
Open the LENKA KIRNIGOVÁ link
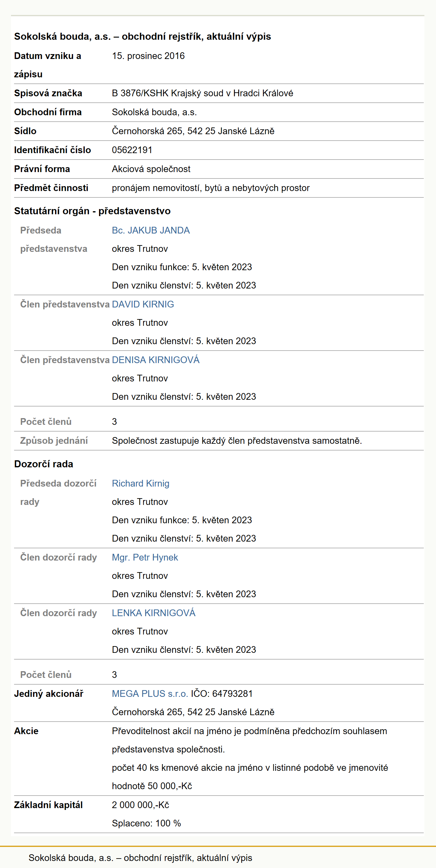point(154,613)
